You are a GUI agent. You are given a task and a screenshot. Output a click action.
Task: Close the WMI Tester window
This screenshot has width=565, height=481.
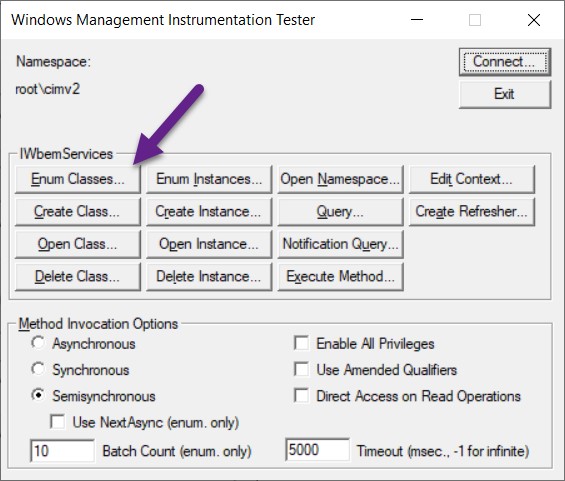click(x=534, y=20)
